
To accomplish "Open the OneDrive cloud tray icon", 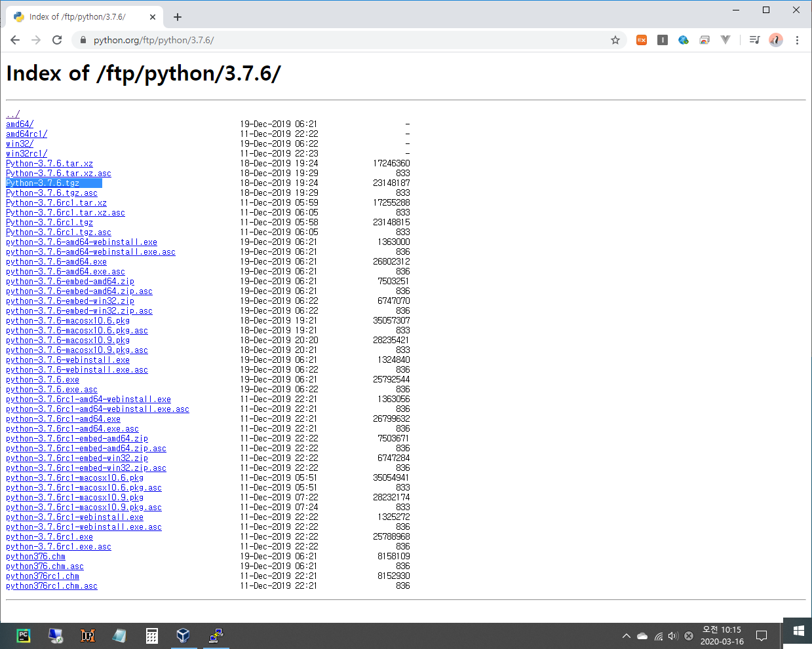I will (x=642, y=636).
